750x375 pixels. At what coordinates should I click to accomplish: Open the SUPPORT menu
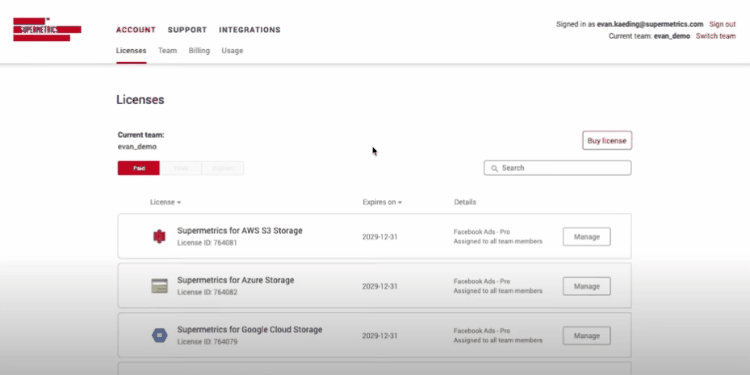(x=187, y=30)
